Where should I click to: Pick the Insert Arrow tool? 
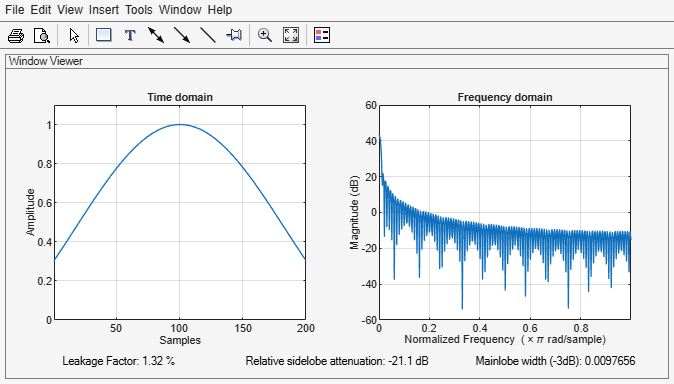[182, 35]
